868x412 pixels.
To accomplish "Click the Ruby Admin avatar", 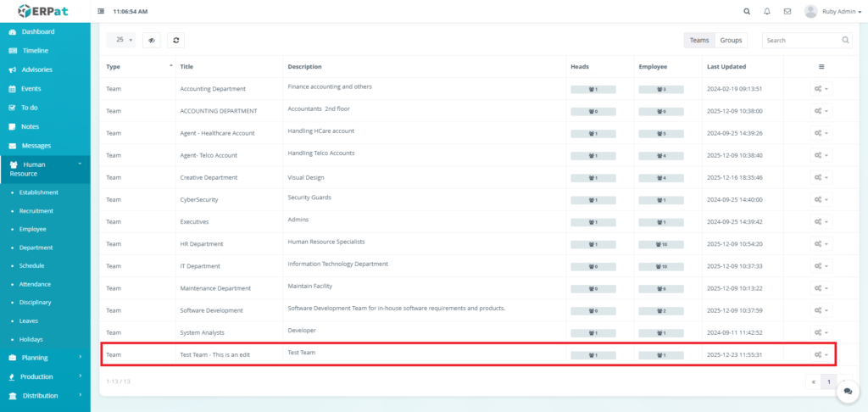I will [811, 11].
